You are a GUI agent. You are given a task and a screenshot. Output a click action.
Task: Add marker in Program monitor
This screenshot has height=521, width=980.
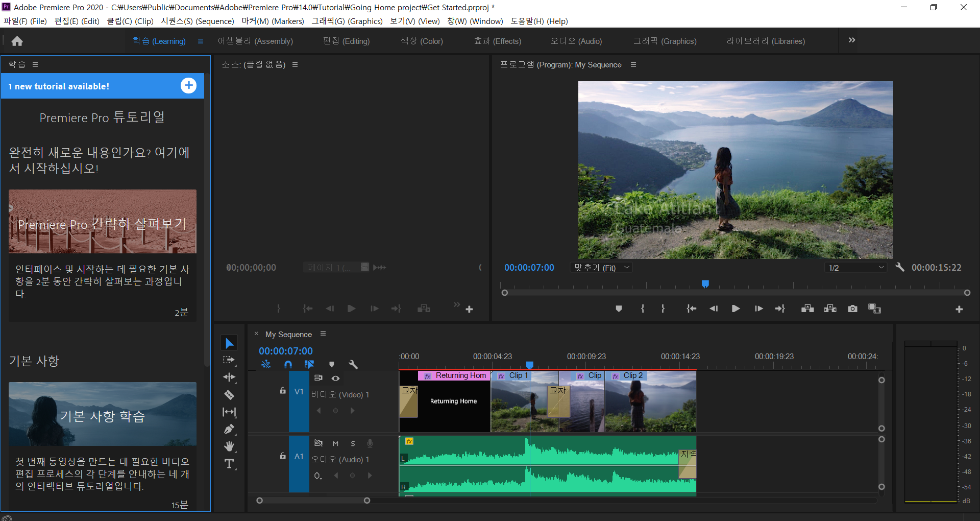click(x=619, y=309)
